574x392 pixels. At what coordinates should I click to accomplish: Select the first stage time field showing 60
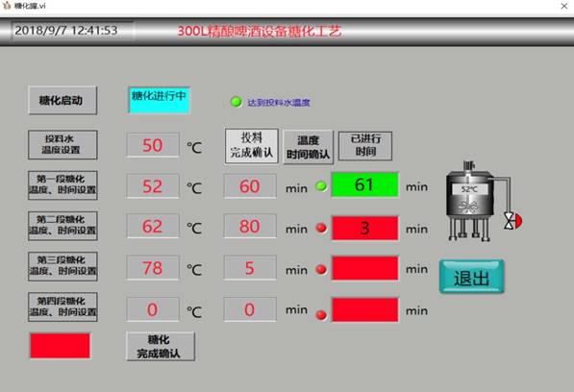(250, 186)
